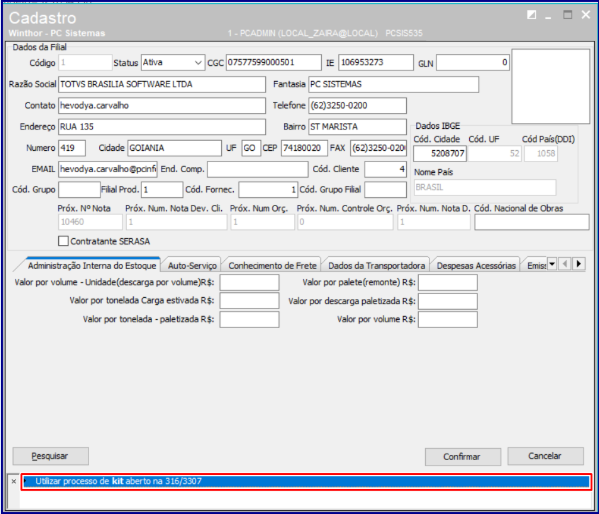Click the Cód. Fornec. field
The image size is (599, 514).
[268, 190]
